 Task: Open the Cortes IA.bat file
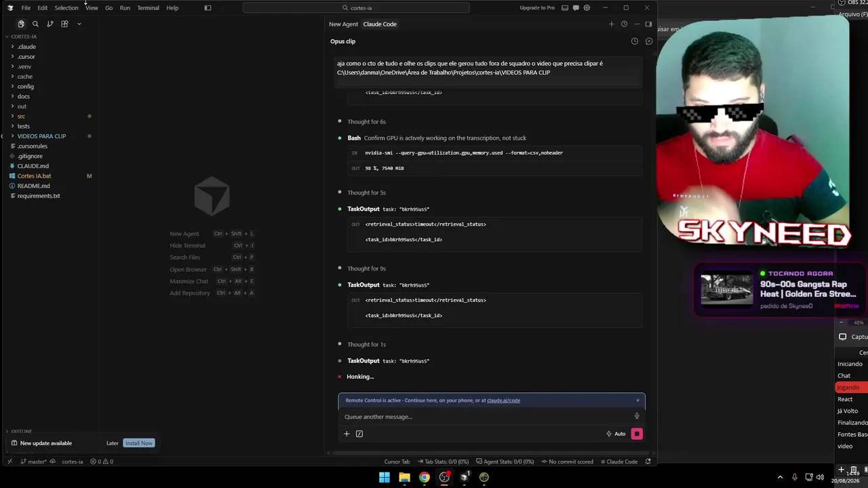coord(34,176)
